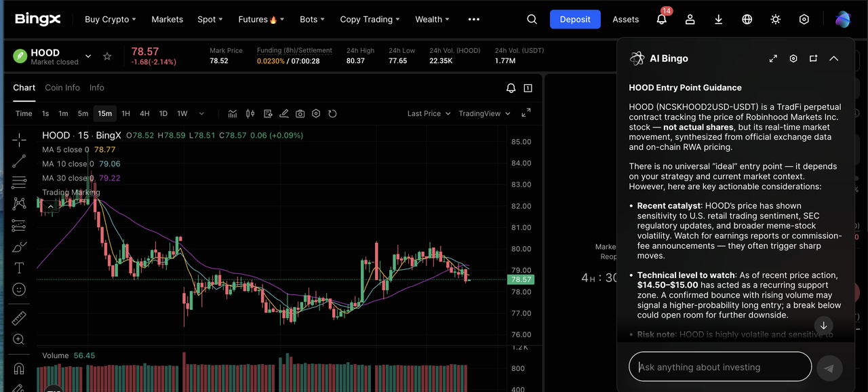Click the chart screenshot camera icon
The image size is (868, 392).
click(x=300, y=114)
